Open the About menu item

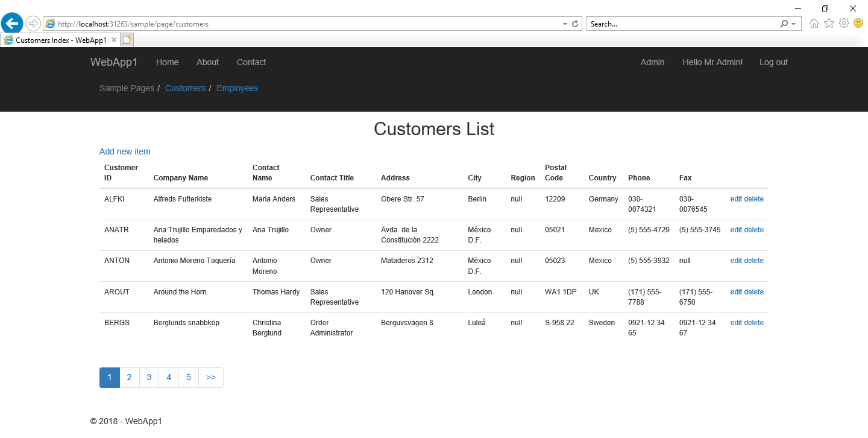click(x=207, y=62)
